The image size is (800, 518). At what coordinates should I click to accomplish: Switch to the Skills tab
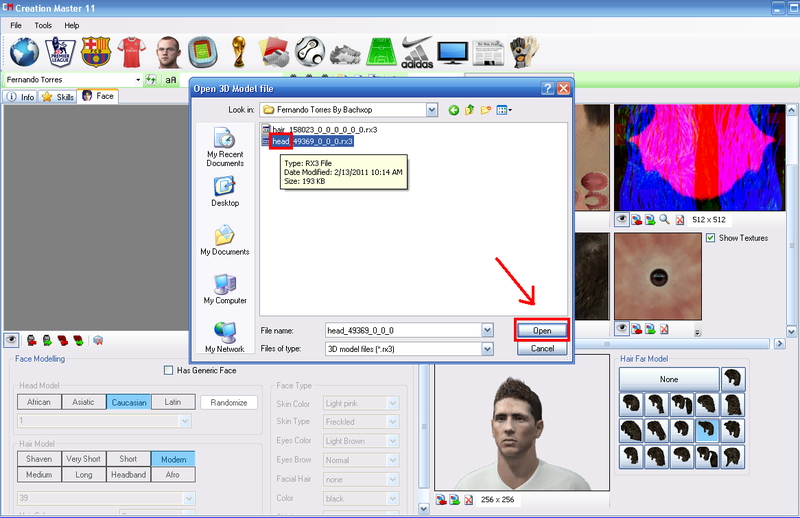[x=58, y=97]
